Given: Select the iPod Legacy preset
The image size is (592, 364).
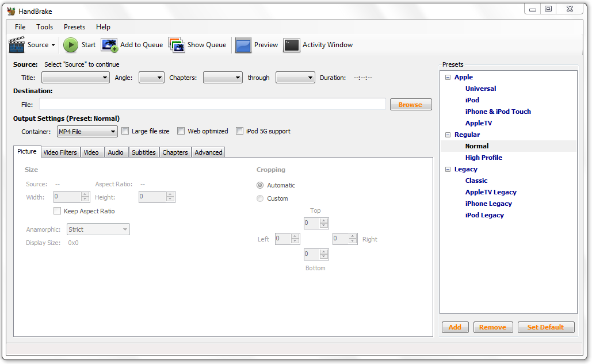Looking at the screenshot, I should coord(485,216).
